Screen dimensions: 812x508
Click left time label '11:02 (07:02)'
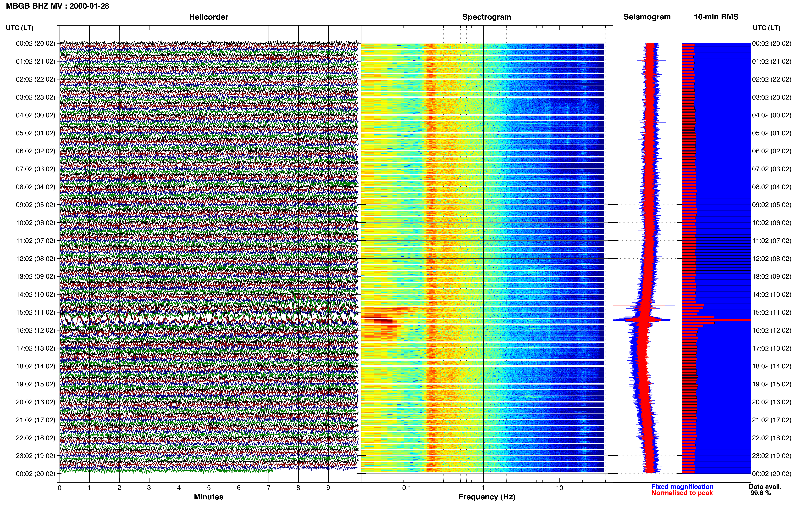pyautogui.click(x=35, y=240)
